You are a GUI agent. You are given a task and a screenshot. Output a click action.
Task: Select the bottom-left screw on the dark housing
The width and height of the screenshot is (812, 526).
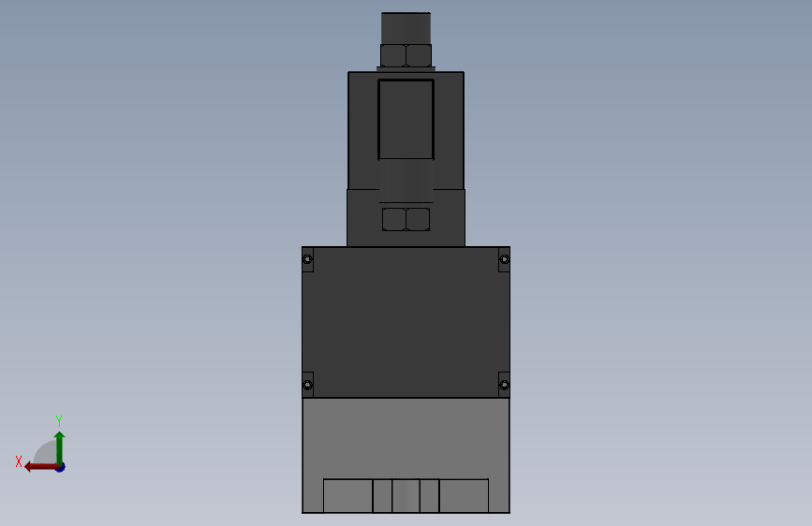click(x=307, y=385)
